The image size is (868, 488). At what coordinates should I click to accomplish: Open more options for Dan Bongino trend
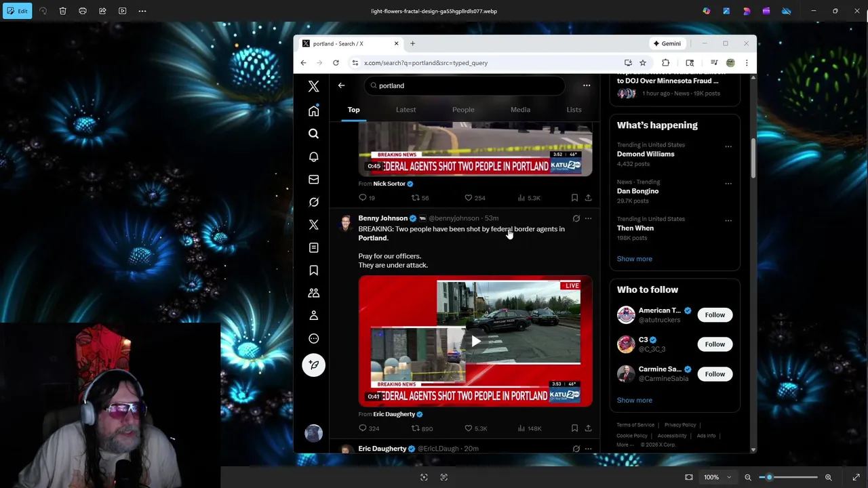click(728, 184)
